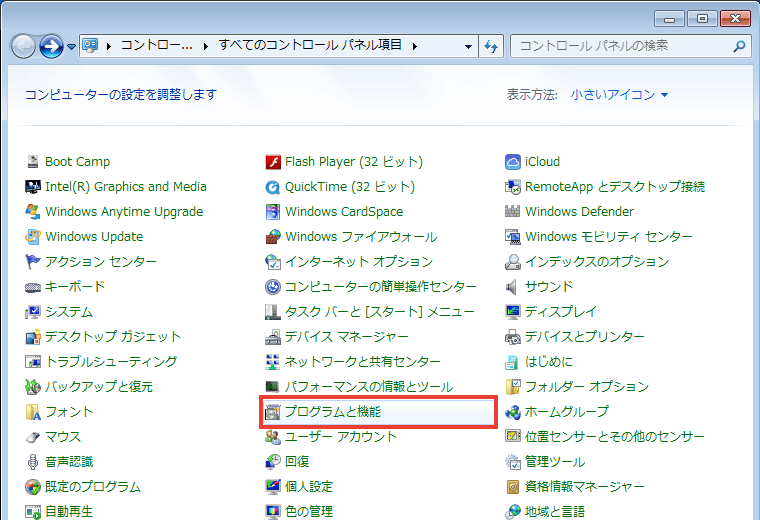
Task: Open the アクション センター flag icon
Action: click(x=32, y=262)
